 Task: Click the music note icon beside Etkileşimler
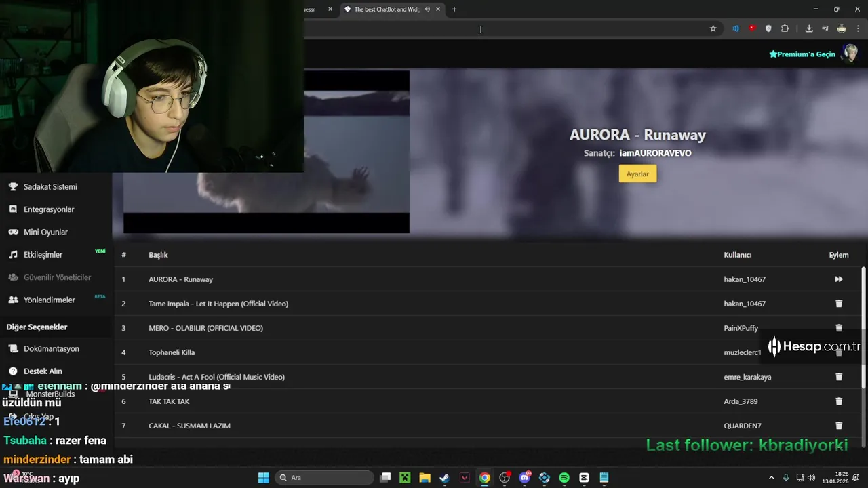(x=13, y=255)
